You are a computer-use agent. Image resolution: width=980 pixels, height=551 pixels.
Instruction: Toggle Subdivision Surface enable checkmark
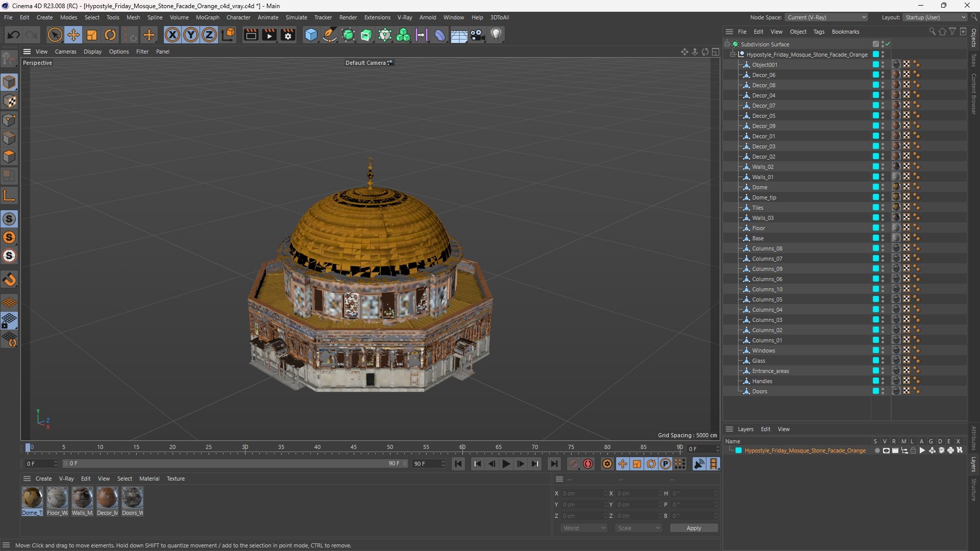coord(888,44)
